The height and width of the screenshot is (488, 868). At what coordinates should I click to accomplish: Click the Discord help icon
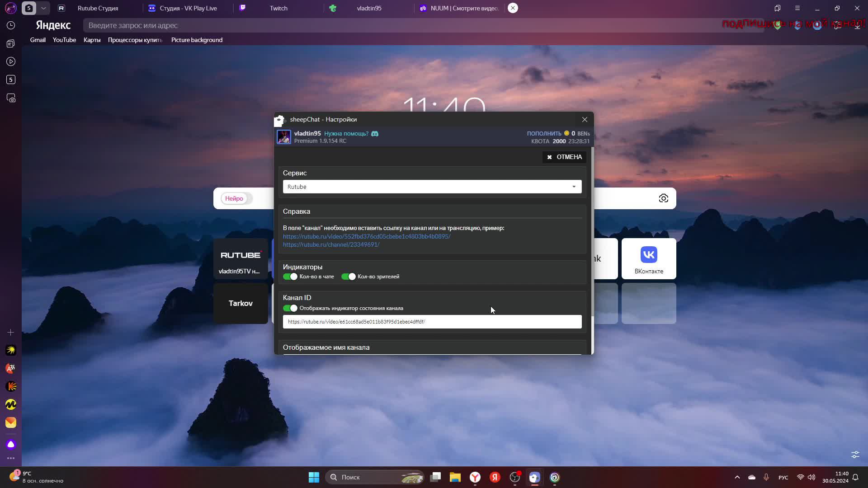click(x=375, y=134)
